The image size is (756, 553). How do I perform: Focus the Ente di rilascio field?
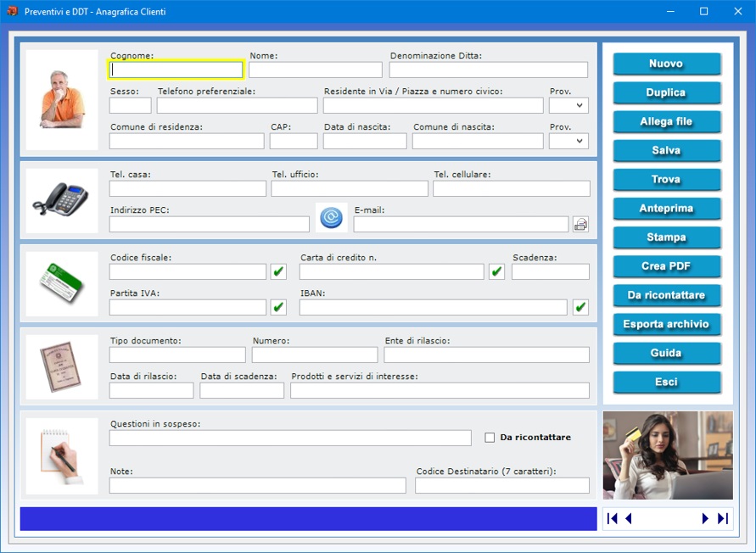[x=486, y=355]
